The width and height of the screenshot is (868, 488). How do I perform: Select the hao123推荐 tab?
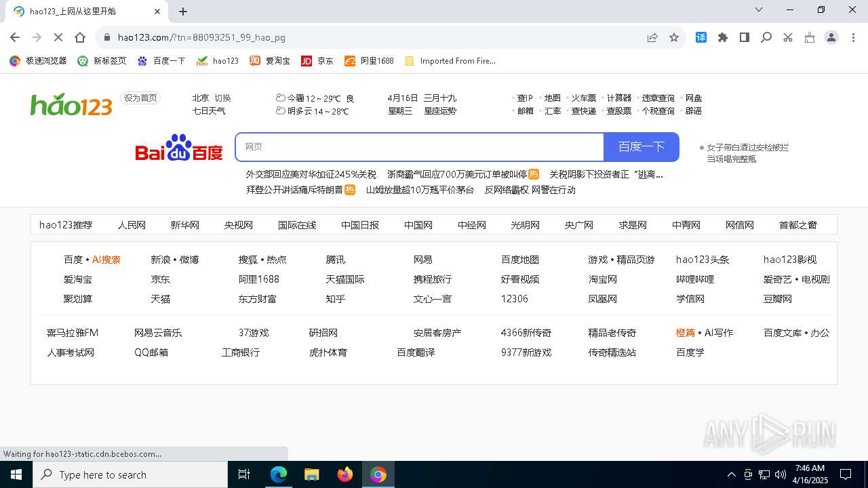click(66, 225)
